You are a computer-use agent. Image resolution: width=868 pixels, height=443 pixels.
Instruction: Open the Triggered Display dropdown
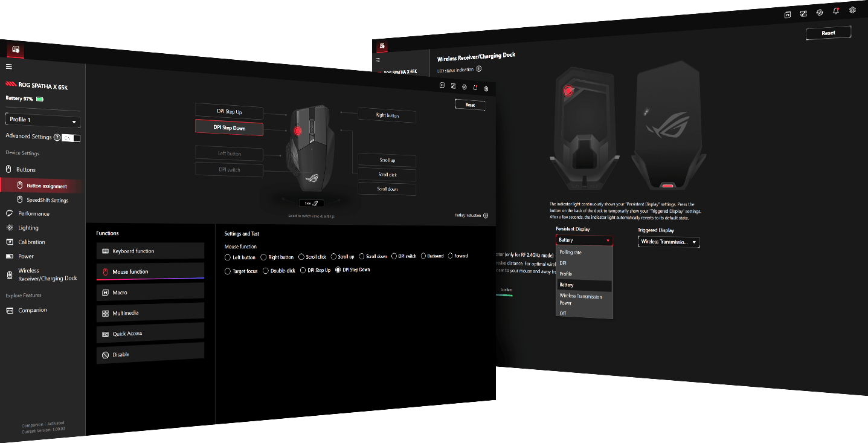tap(668, 242)
